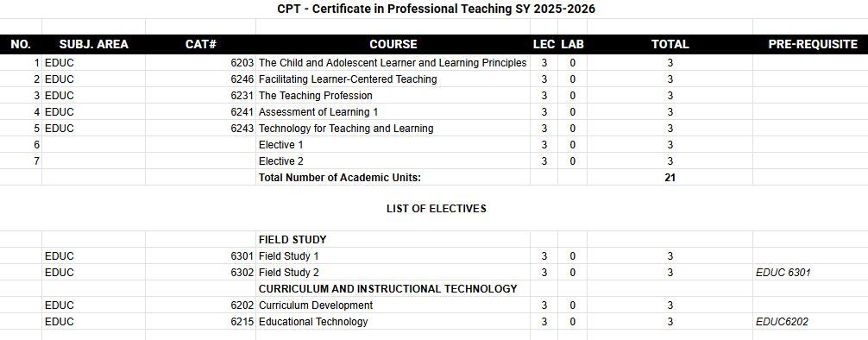Screen dimensions: 868x340
Task: Select the Elective 2 cell
Action: (x=393, y=161)
